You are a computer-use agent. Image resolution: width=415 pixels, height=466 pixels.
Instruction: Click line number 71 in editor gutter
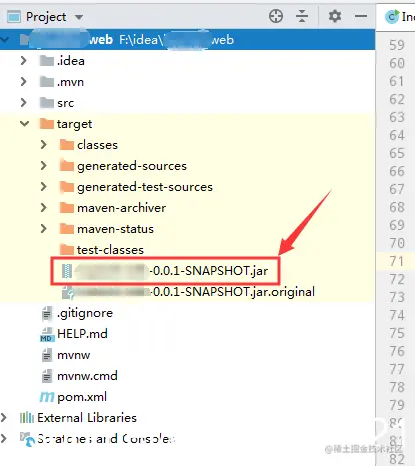tap(396, 261)
